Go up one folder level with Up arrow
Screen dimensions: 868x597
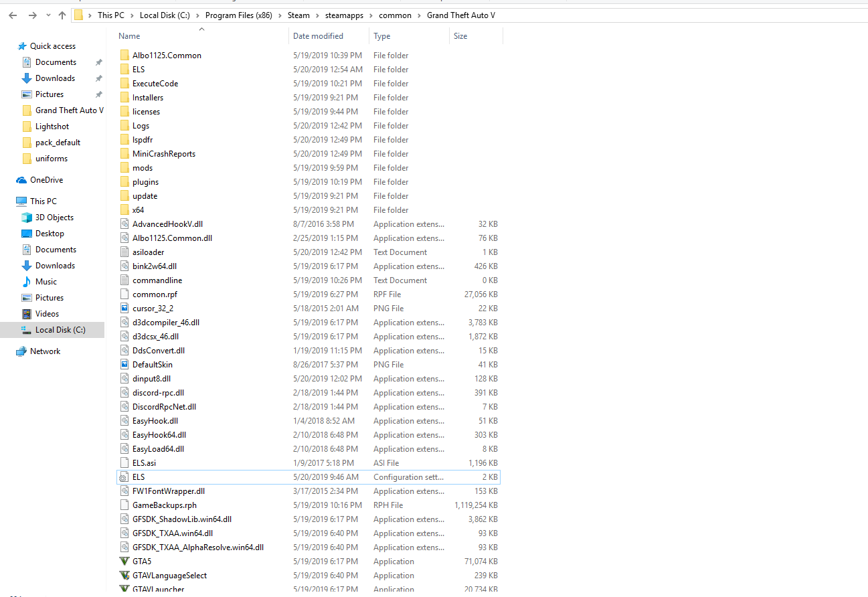(62, 15)
